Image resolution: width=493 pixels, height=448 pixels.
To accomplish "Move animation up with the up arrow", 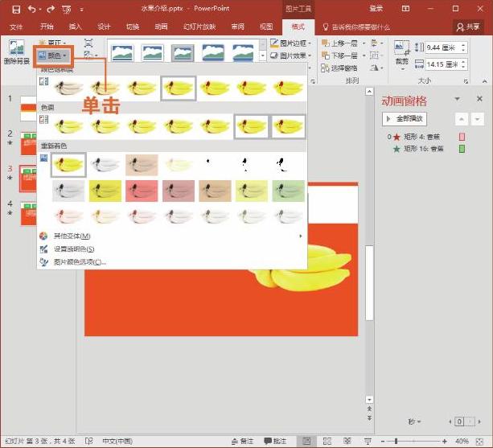I will tap(462, 120).
